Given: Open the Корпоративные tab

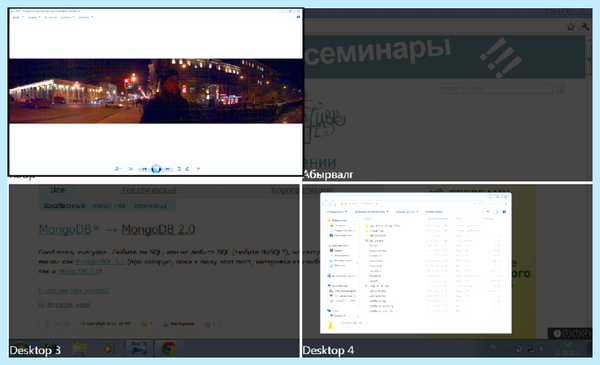Looking at the screenshot, I should coord(302,190).
